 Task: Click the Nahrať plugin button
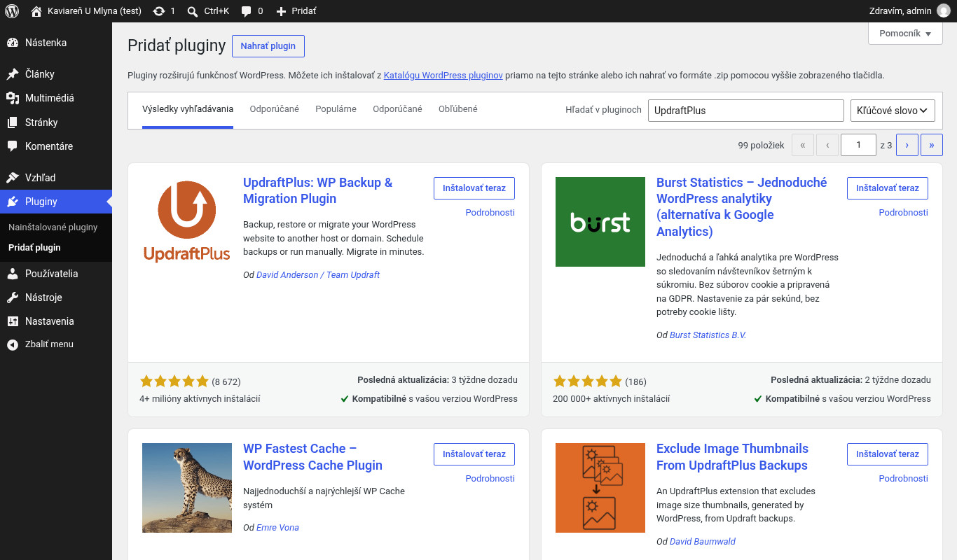pos(268,46)
